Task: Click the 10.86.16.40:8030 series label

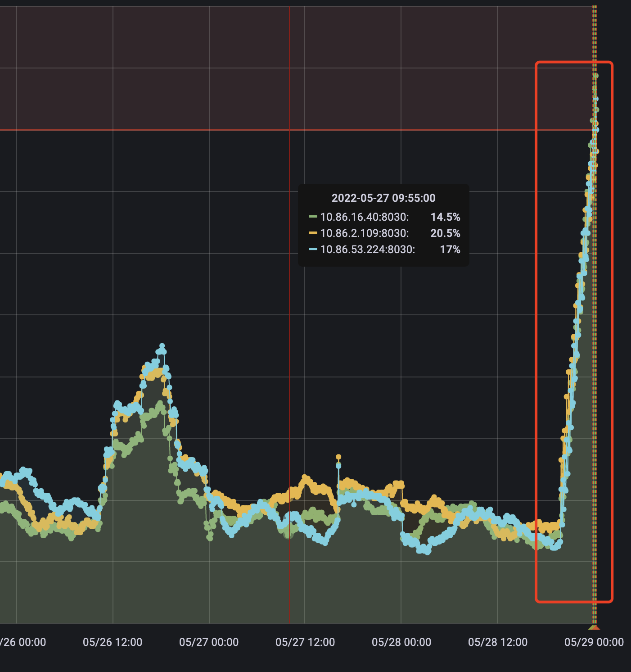Action: (365, 217)
